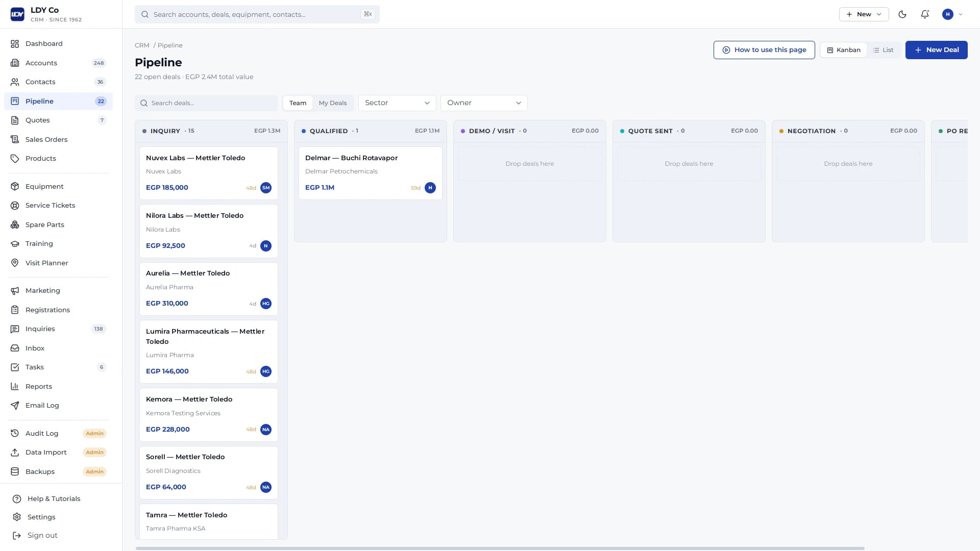Focus global search accounts field
The width and height of the screenshot is (980, 551).
click(x=257, y=14)
